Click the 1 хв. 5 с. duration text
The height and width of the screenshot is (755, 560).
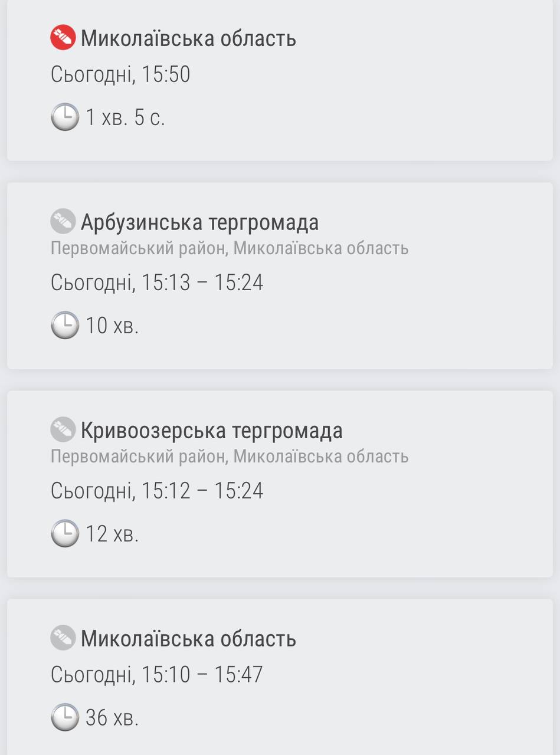pos(125,117)
